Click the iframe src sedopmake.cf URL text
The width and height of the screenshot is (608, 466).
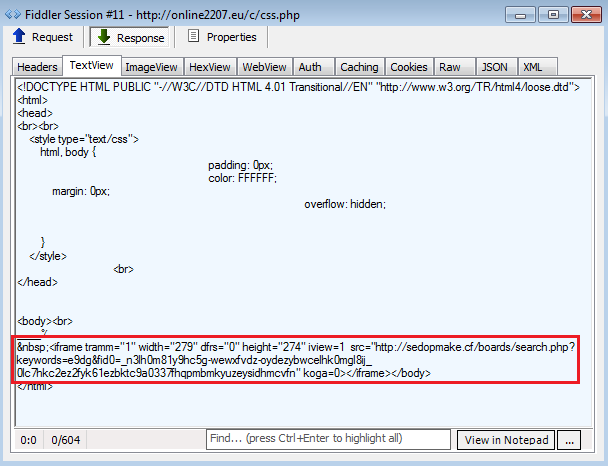(475, 347)
